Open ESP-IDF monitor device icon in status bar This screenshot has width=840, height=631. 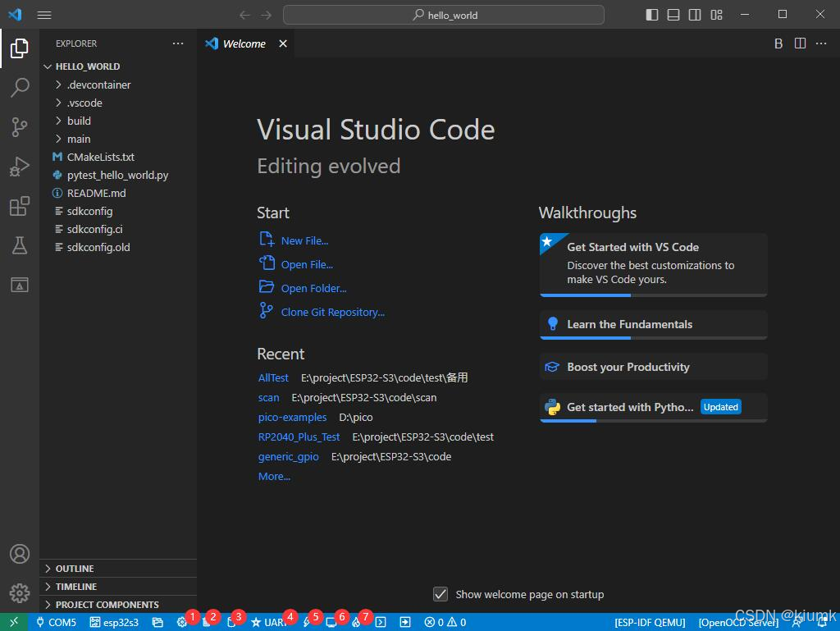(331, 623)
